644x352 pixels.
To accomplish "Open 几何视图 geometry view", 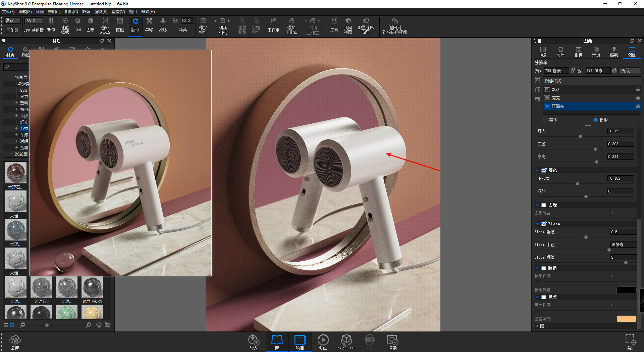I will pyautogui.click(x=348, y=26).
